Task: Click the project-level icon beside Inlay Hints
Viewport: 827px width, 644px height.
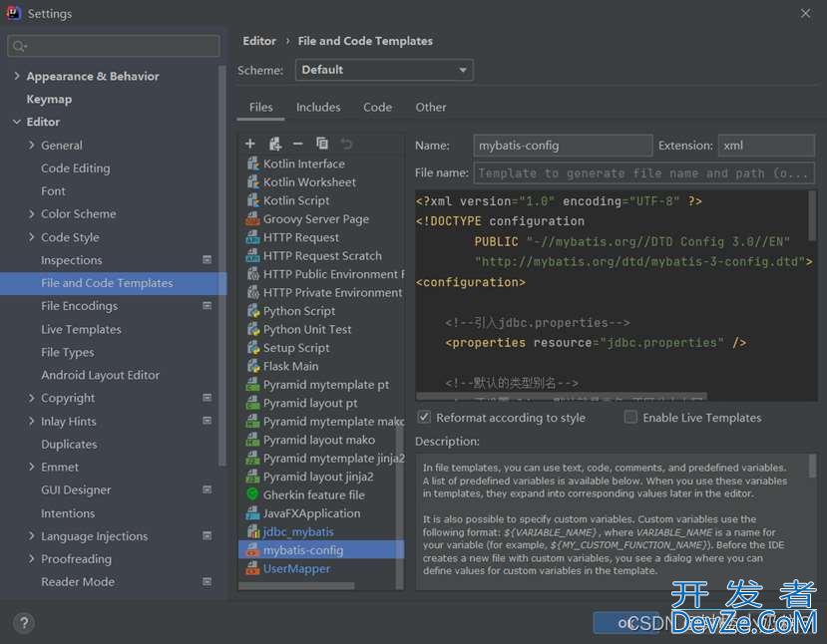Action: tap(207, 421)
